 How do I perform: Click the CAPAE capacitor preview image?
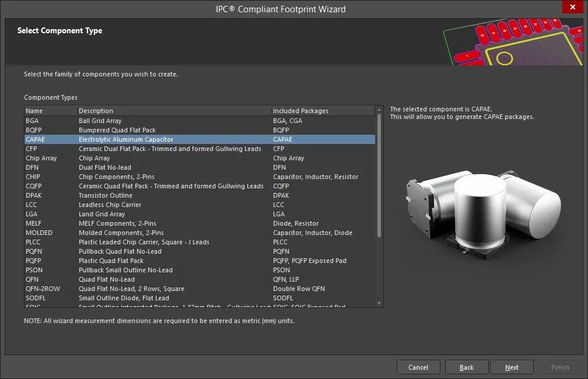pyautogui.click(x=484, y=215)
